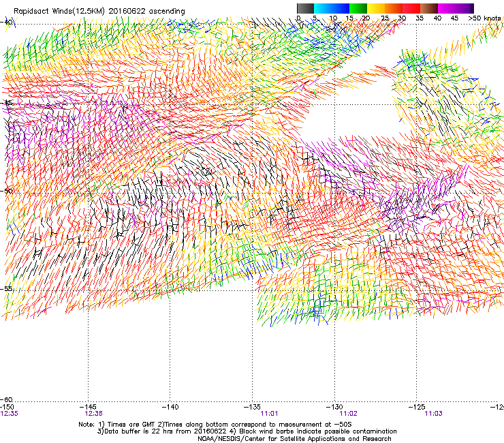Click the brown 35-40 knots legend segment
504x443 pixels.
pyautogui.click(x=429, y=8)
